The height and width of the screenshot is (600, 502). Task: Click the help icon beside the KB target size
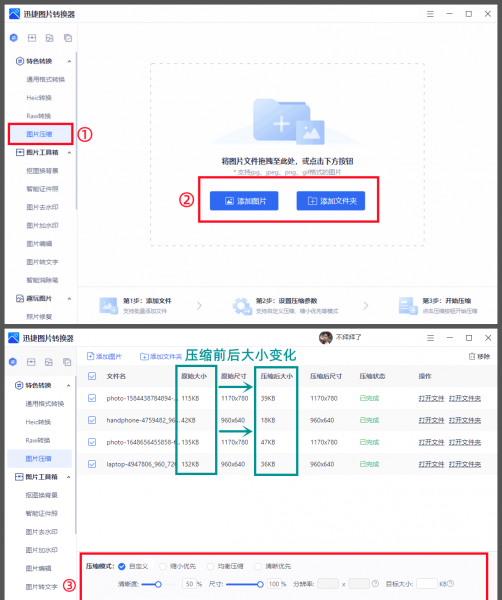click(450, 584)
